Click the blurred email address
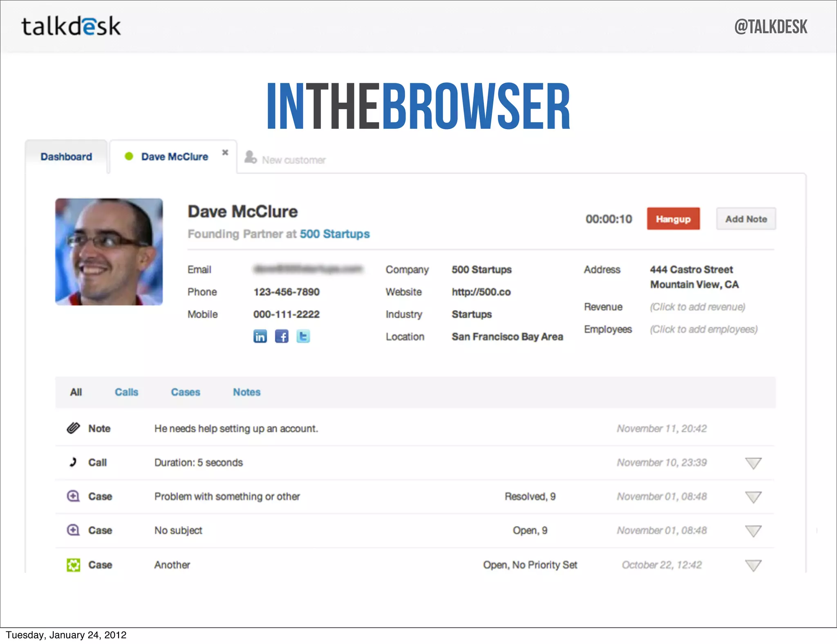The width and height of the screenshot is (837, 644). [x=308, y=269]
